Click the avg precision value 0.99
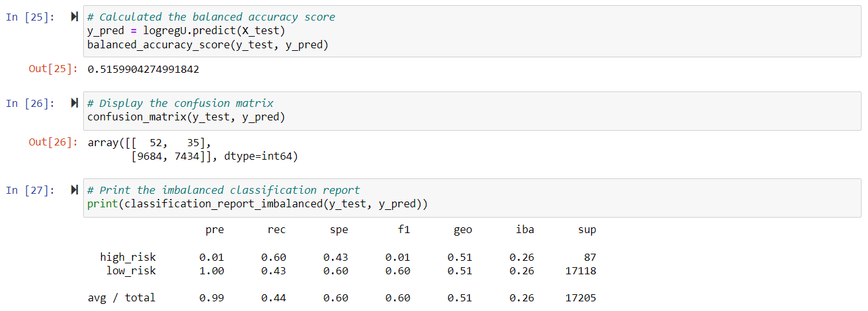The height and width of the screenshot is (311, 868). pyautogui.click(x=212, y=298)
